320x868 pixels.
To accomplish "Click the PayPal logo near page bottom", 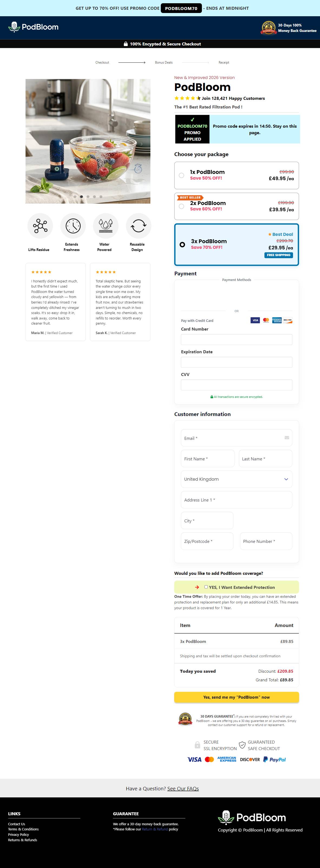I will point(275,759).
